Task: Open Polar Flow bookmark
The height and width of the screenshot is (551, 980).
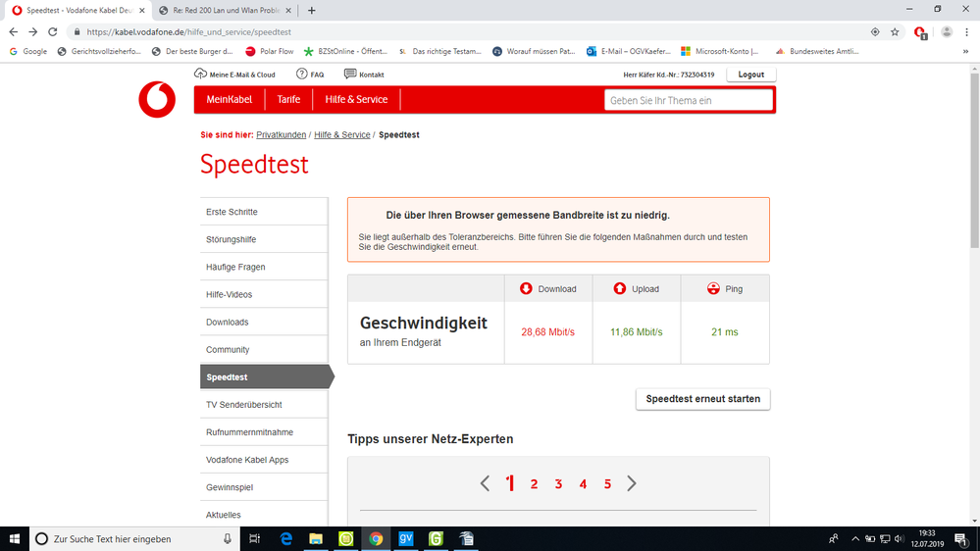Action: pos(270,51)
